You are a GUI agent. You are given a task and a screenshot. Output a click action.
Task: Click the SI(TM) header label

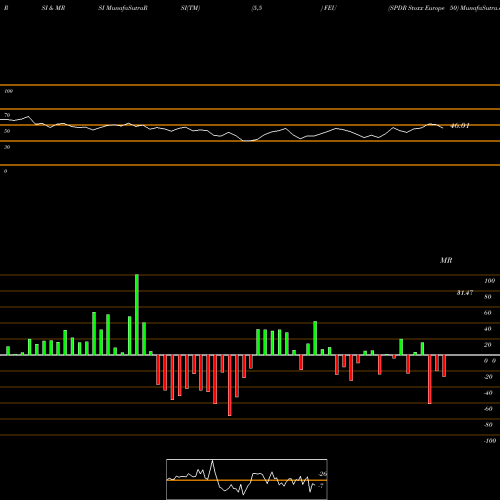click(x=190, y=8)
